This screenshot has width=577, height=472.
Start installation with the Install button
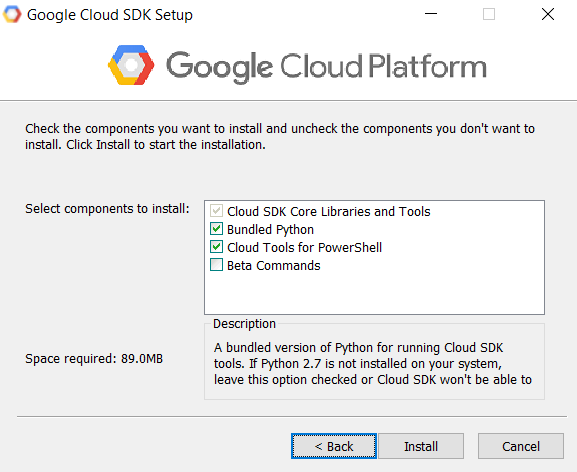coord(421,446)
